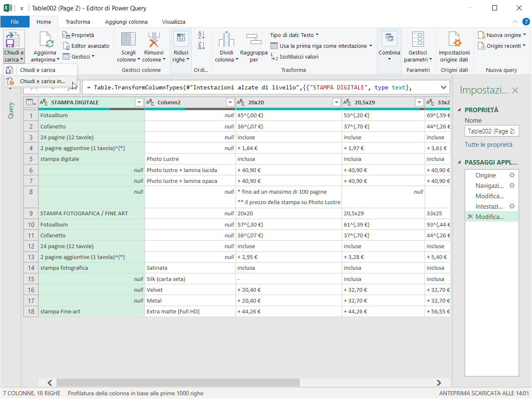Click the right arrow of horizontal scrollbar
532x399 pixels.
click(x=439, y=382)
